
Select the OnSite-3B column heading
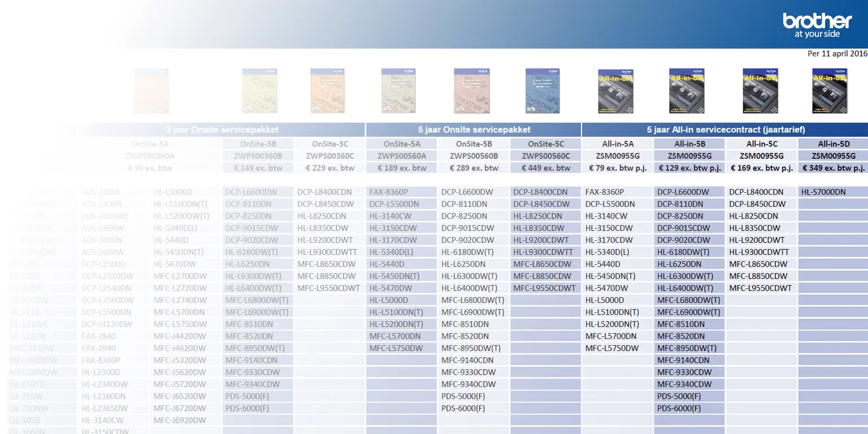coord(258,144)
